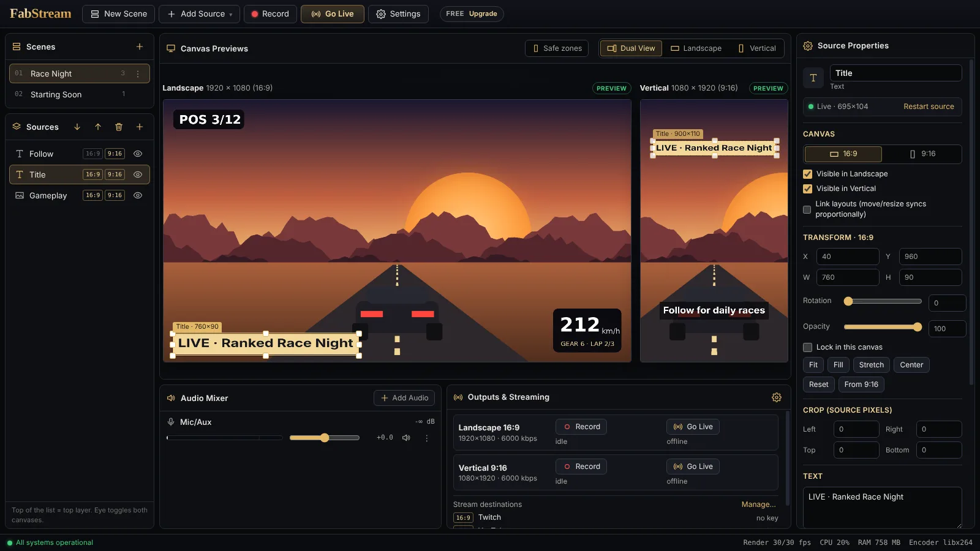980x551 pixels.
Task: Move the selected source down a layer
Action: [x=77, y=127]
